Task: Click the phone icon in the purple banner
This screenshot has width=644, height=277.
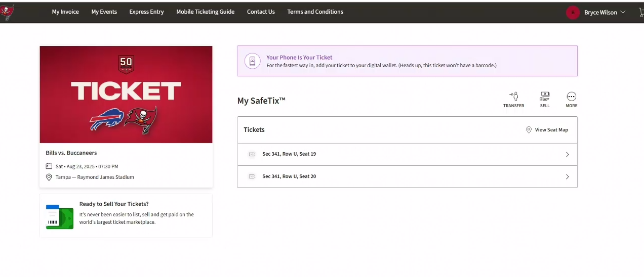Action: click(252, 61)
